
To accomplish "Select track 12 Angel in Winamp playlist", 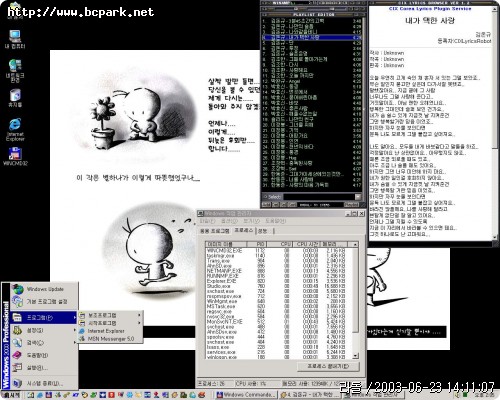I will (x=312, y=81).
